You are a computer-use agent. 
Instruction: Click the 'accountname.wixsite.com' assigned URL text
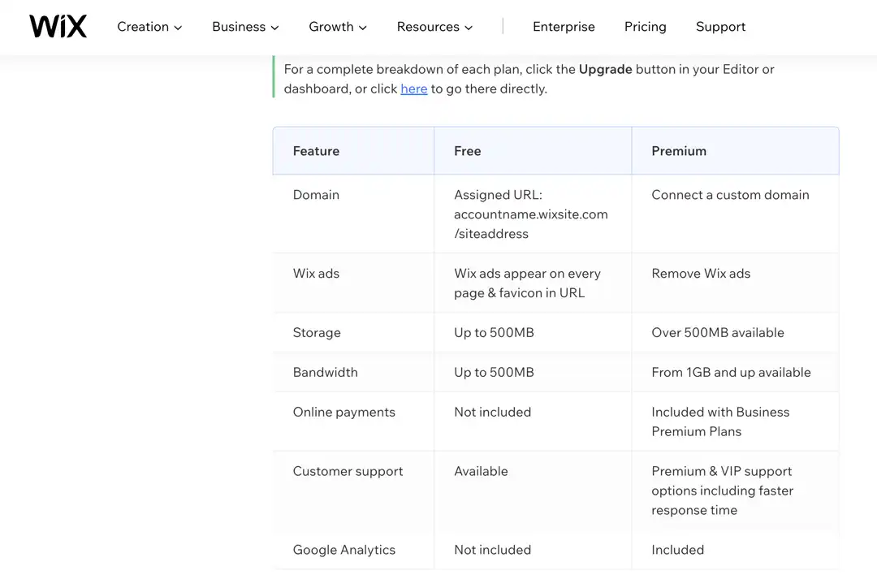(531, 214)
